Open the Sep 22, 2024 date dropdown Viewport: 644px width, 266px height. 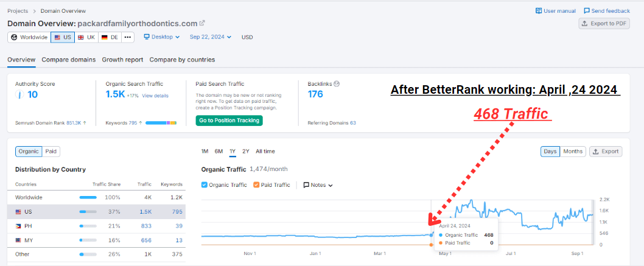(x=210, y=37)
